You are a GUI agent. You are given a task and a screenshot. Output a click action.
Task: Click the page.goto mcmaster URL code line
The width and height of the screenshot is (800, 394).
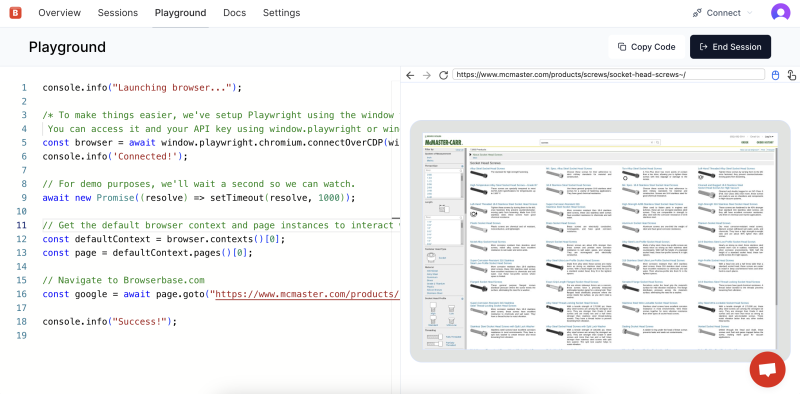[x=220, y=294]
